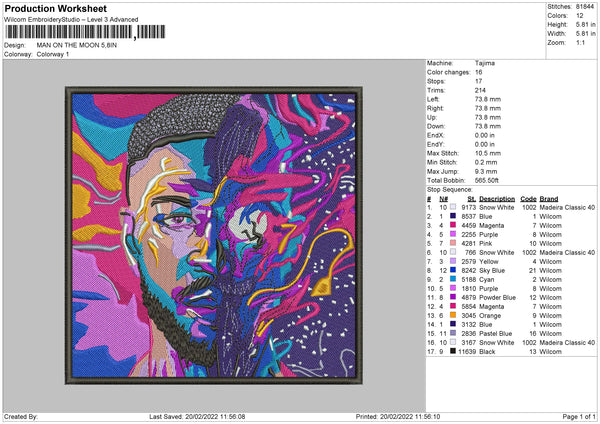Click the barcode under the worksheet title
600x424 pixels.
point(85,32)
